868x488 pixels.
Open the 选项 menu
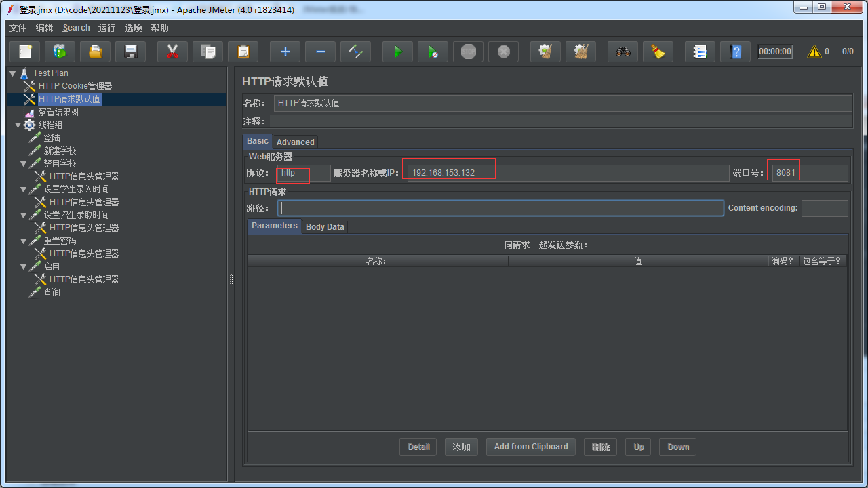coord(134,28)
